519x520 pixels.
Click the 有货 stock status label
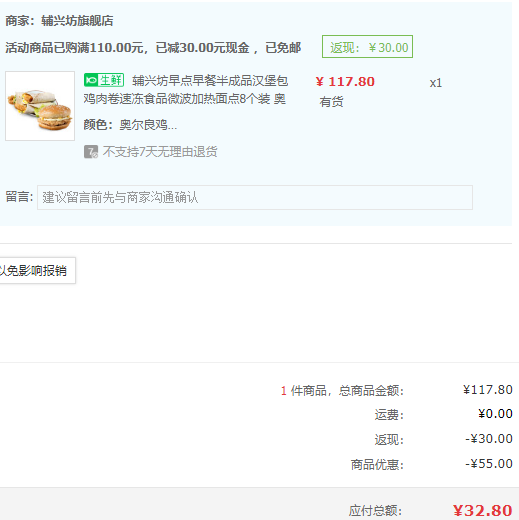[x=331, y=102]
